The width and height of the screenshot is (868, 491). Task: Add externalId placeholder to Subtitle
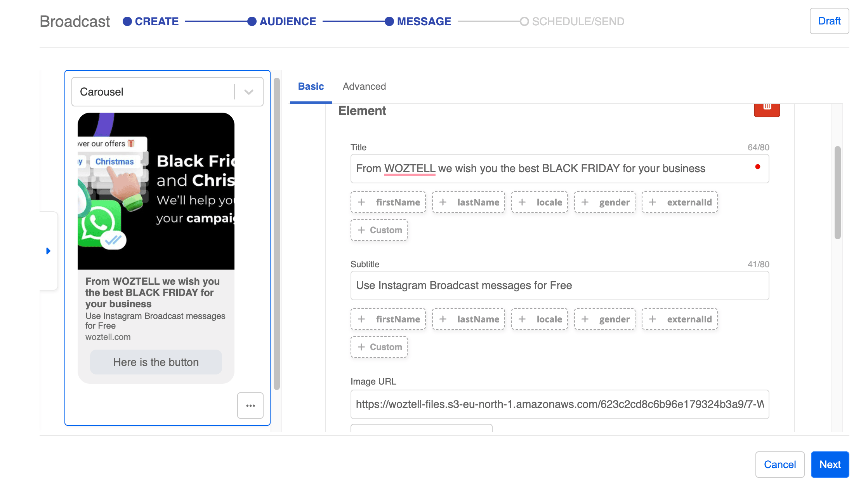(x=679, y=319)
